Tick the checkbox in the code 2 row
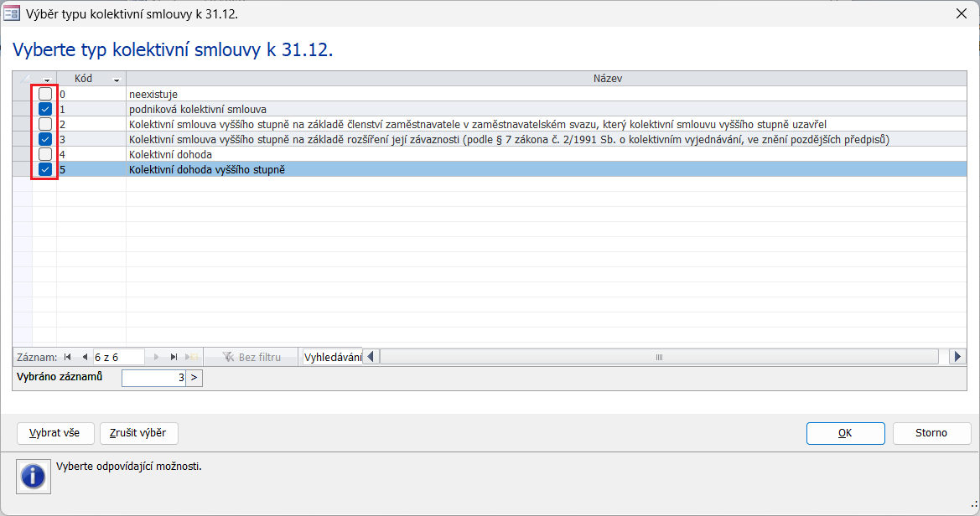Screen dimensions: 980x516 coord(45,124)
